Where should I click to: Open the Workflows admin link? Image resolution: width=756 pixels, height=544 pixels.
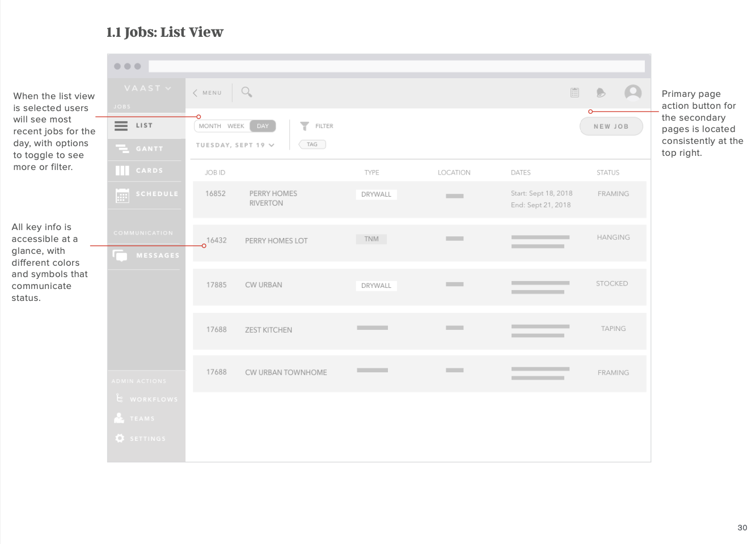click(x=154, y=399)
